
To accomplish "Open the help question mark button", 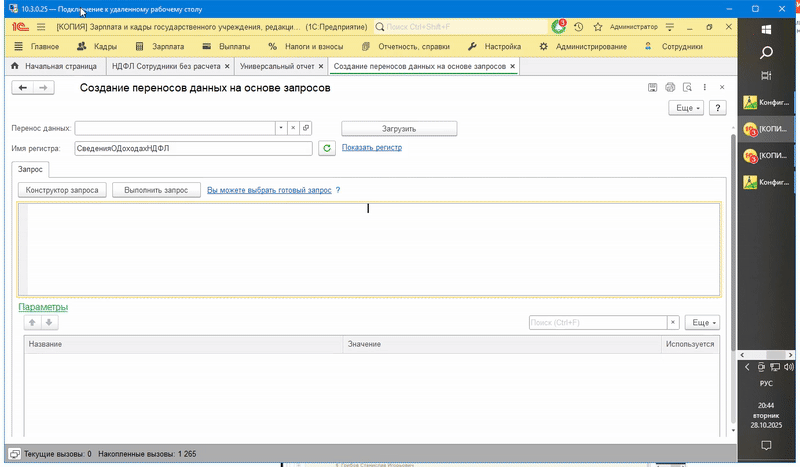I will (x=718, y=108).
